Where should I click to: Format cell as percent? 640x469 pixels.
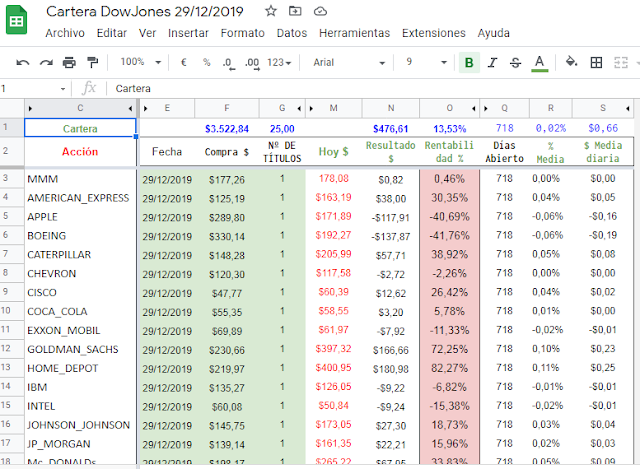[207, 62]
